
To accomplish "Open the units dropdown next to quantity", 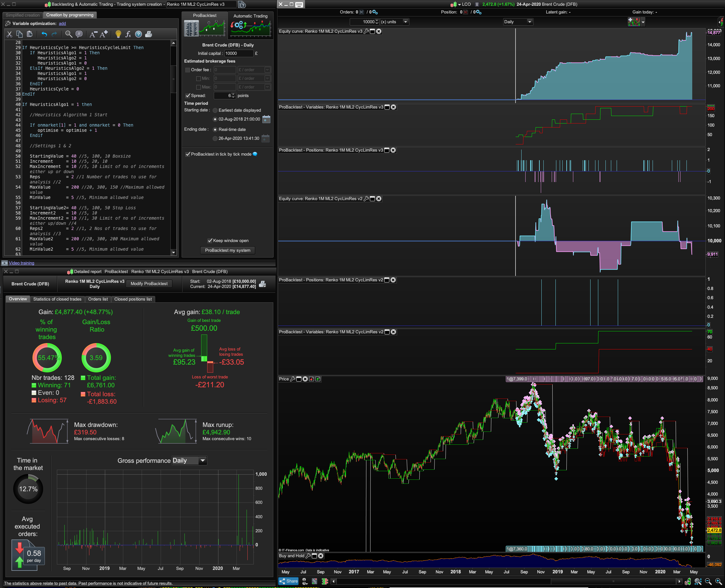I will (x=405, y=22).
